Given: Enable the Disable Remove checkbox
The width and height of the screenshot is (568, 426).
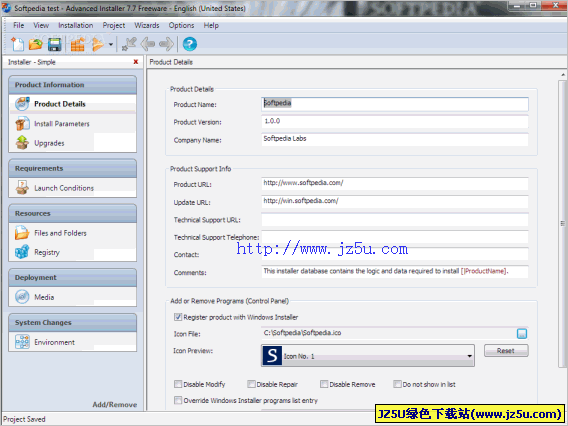Looking at the screenshot, I should pyautogui.click(x=324, y=384).
